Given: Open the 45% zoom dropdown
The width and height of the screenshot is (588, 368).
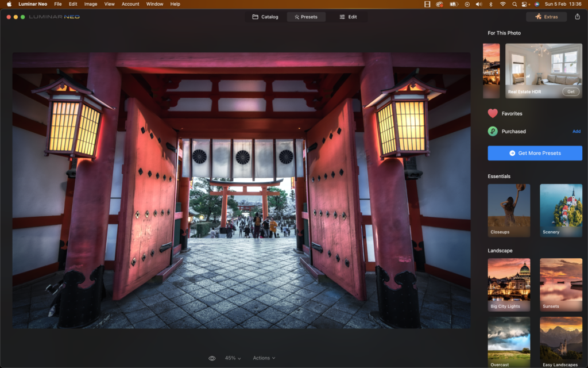Looking at the screenshot, I should click(233, 358).
